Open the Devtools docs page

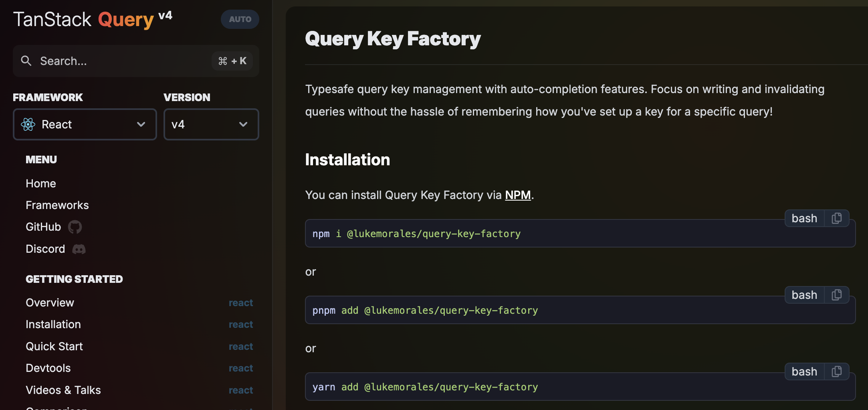click(x=48, y=368)
